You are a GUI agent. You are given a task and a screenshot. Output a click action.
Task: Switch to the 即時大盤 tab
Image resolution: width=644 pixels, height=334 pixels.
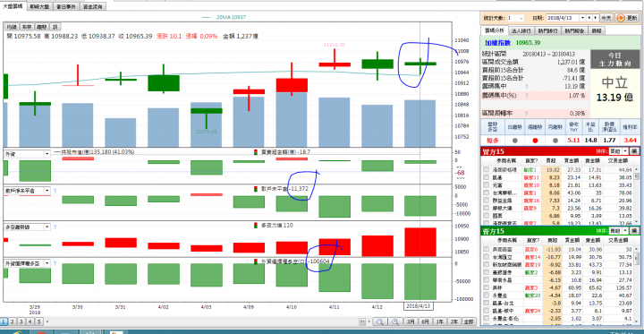point(40,6)
